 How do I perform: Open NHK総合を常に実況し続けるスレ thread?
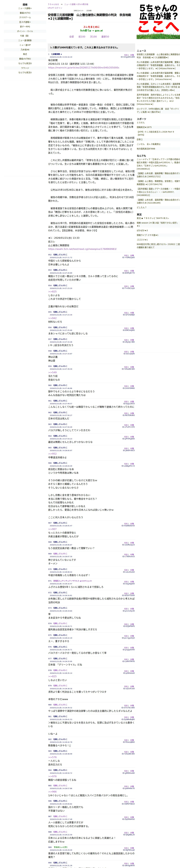pyautogui.click(x=158, y=246)
